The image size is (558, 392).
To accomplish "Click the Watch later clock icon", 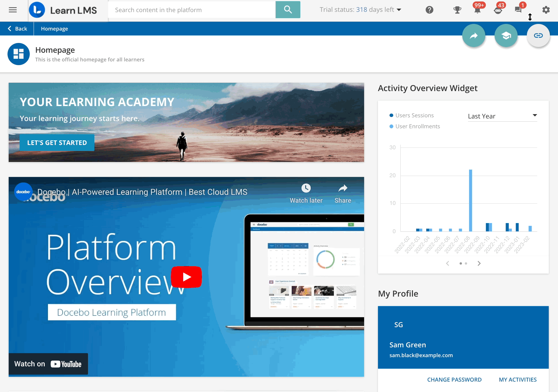I will 306,188.
